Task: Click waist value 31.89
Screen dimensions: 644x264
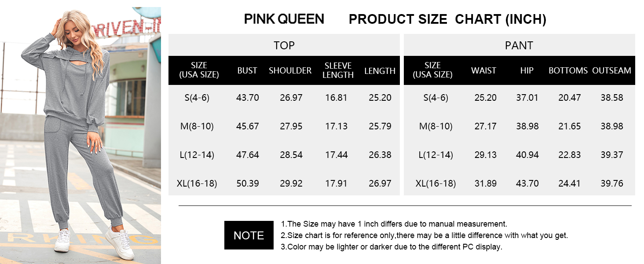Action: tap(486, 183)
